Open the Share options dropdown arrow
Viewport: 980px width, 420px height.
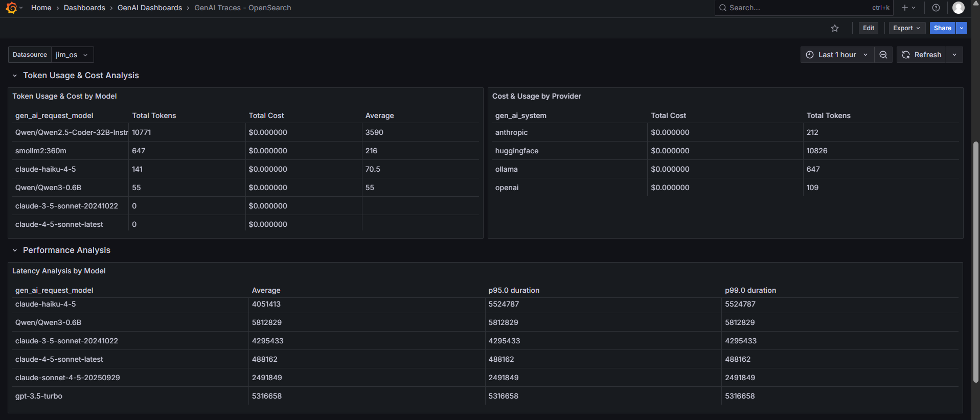(962, 28)
